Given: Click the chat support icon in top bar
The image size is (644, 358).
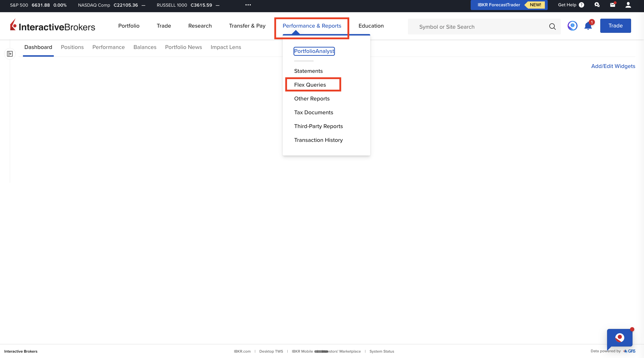Looking at the screenshot, I should [x=597, y=5].
